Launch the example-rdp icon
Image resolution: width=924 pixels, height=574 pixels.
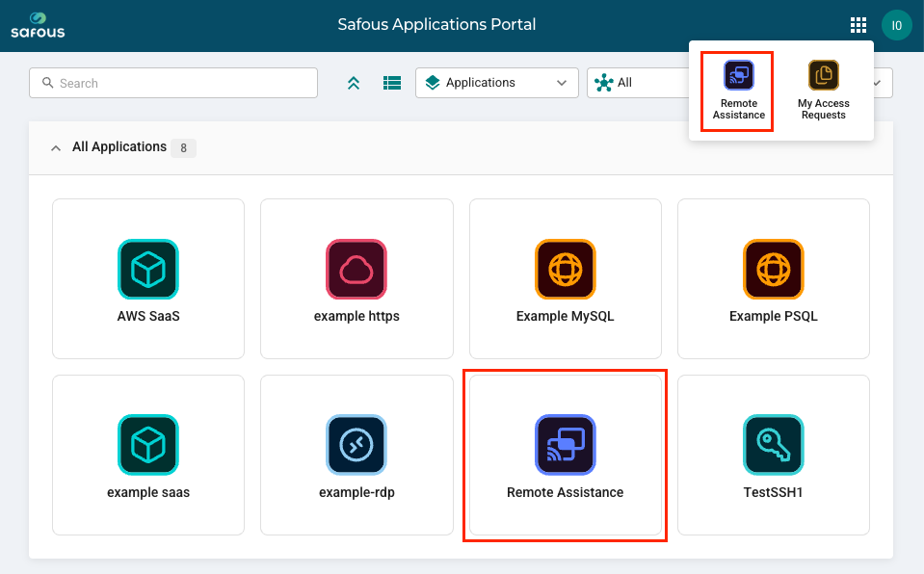click(356, 445)
